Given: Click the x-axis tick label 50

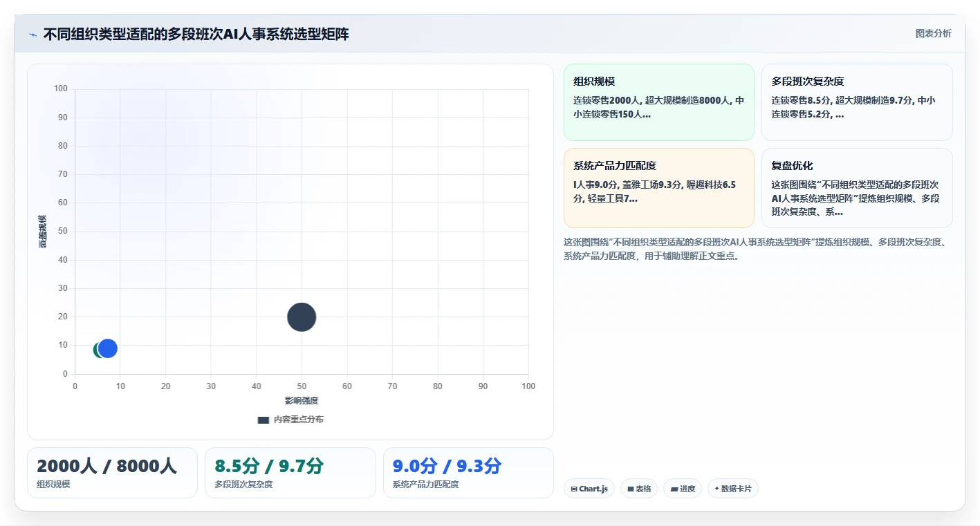Looking at the screenshot, I should tap(302, 386).
